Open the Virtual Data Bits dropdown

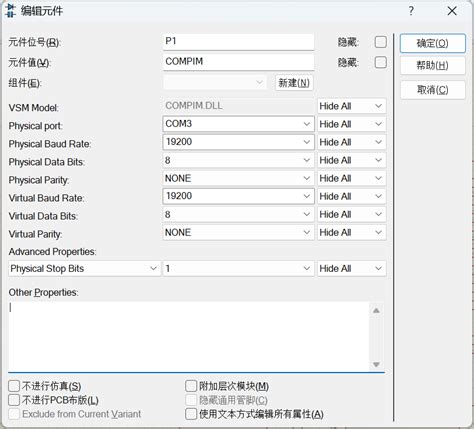(238, 214)
